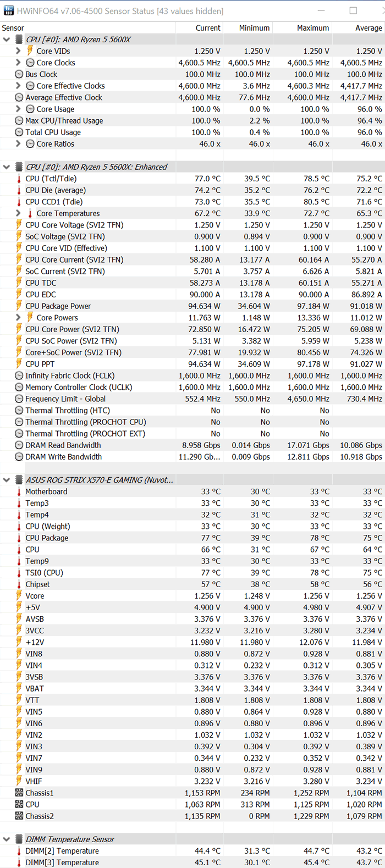
Task: Expand the Core VIDs row
Action: coord(18,51)
